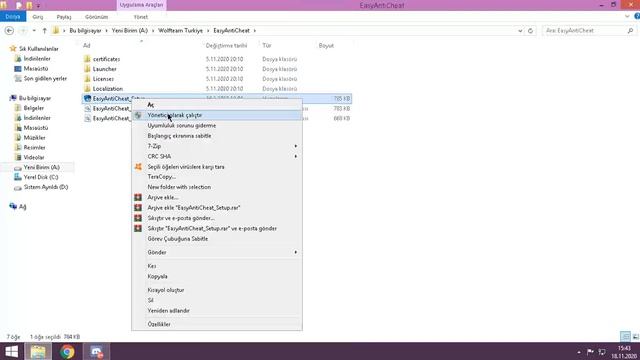
Task: Choose Aç in the context menu
Action: click(x=217, y=105)
